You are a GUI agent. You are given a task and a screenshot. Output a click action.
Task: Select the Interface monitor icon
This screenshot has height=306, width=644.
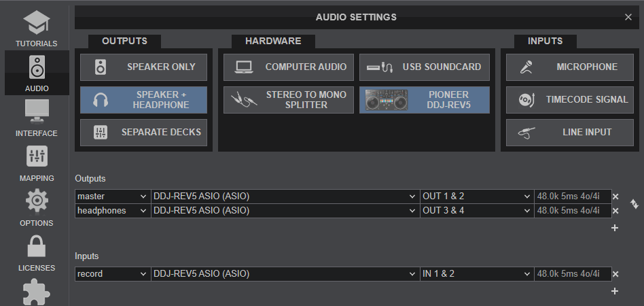(36, 117)
